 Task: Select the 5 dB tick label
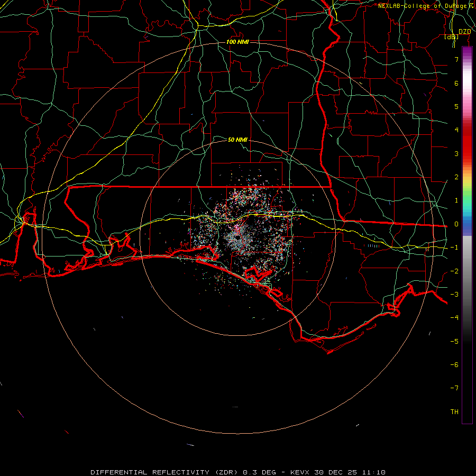[456, 106]
